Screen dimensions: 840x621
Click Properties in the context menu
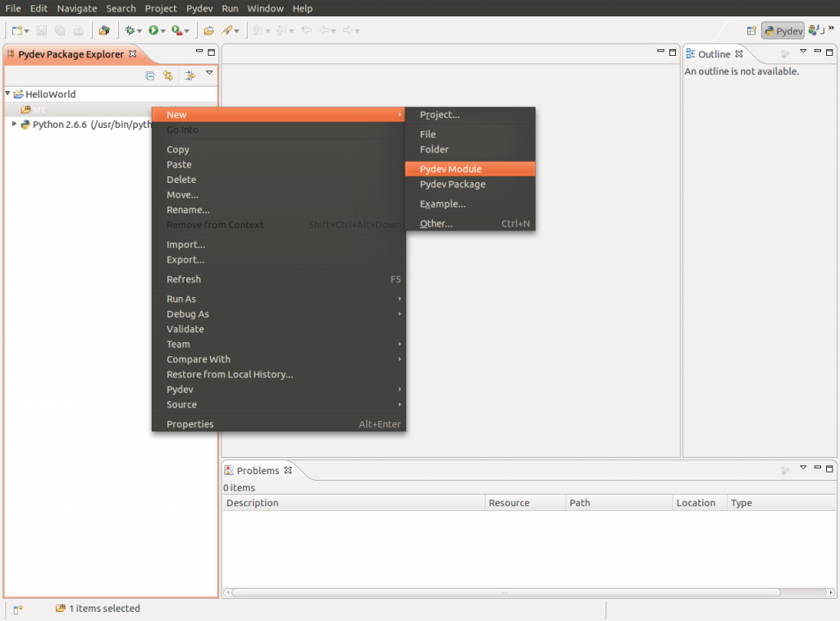(279, 424)
